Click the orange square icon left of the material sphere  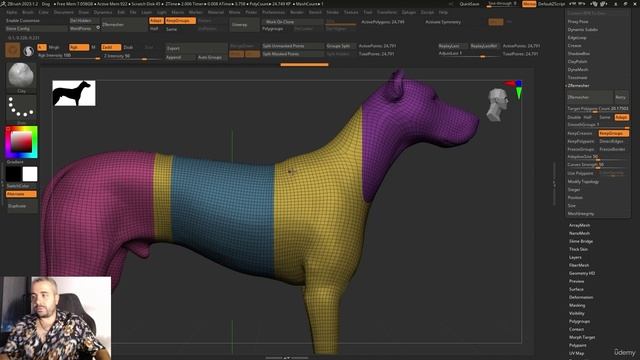(13, 50)
